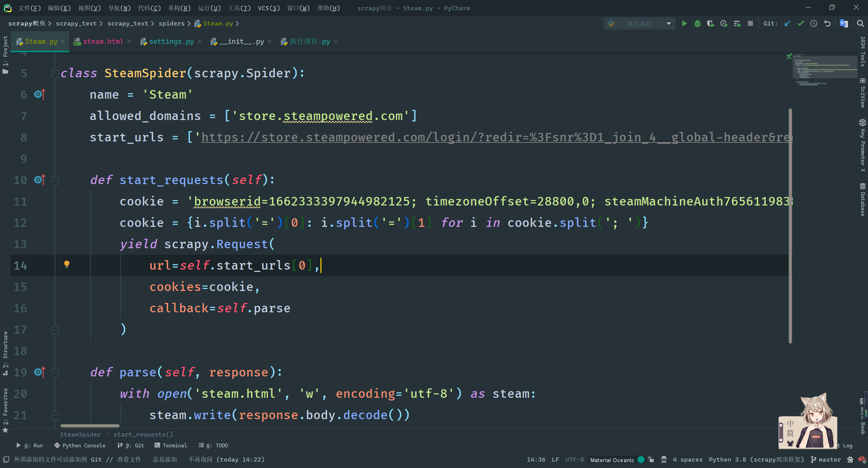Switch to settings.py tab
This screenshot has height=468, width=868.
pos(171,41)
